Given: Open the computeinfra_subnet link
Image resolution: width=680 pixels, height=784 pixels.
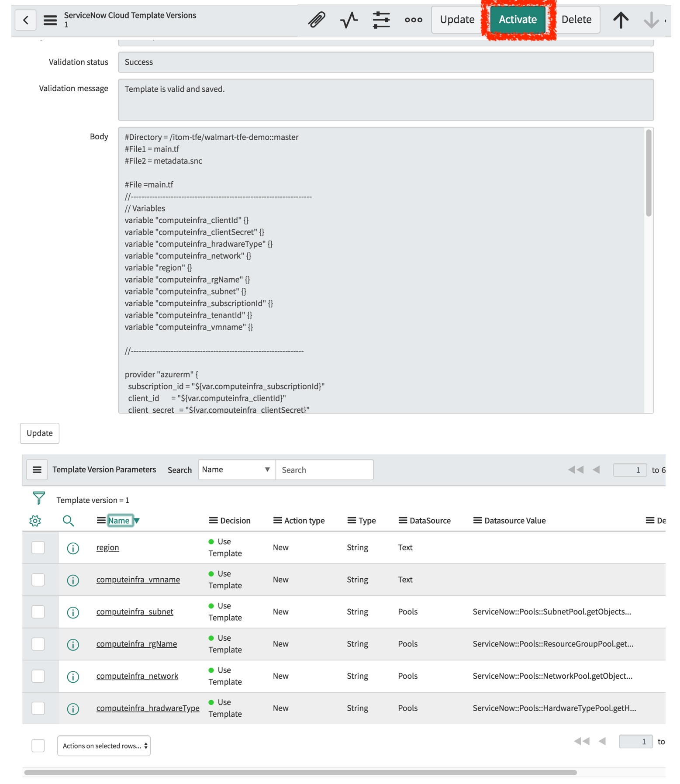Looking at the screenshot, I should pyautogui.click(x=135, y=611).
